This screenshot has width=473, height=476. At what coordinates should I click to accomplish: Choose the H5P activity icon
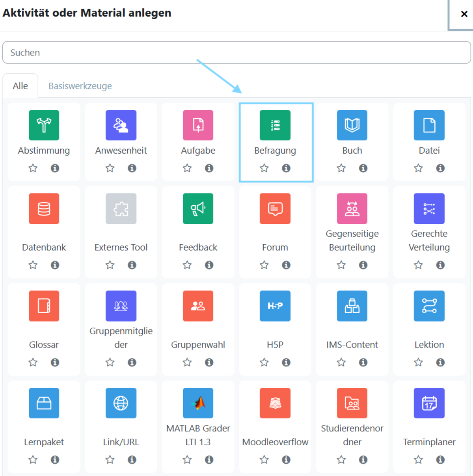(x=275, y=306)
